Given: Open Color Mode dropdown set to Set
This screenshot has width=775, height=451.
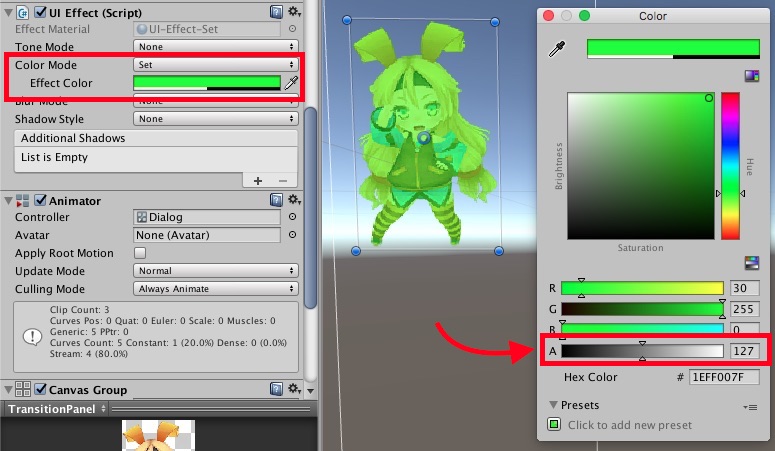Looking at the screenshot, I should point(215,64).
